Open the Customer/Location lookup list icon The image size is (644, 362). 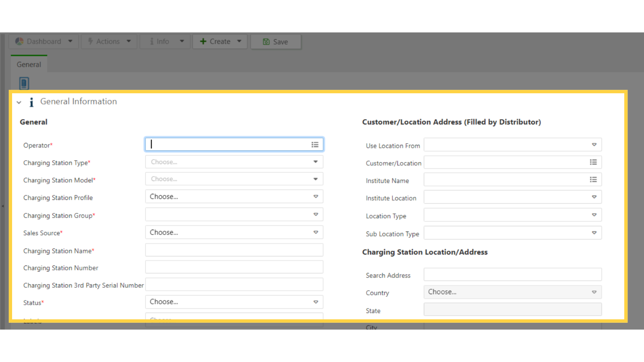click(593, 162)
